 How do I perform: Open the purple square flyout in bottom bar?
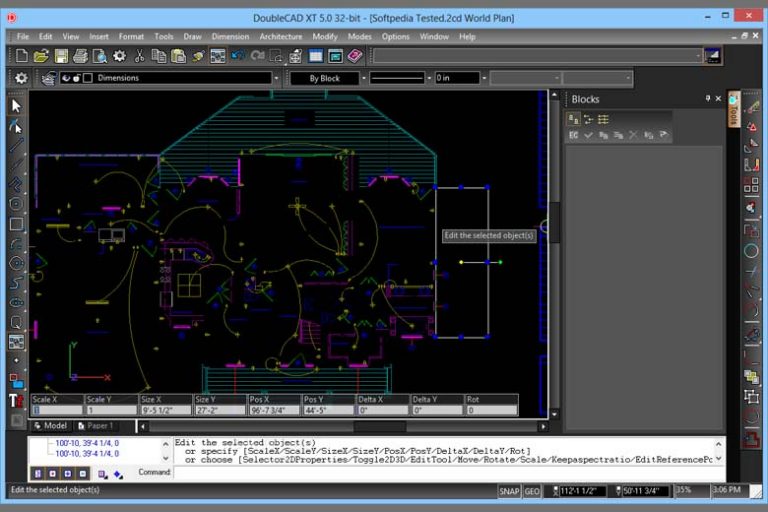click(102, 474)
